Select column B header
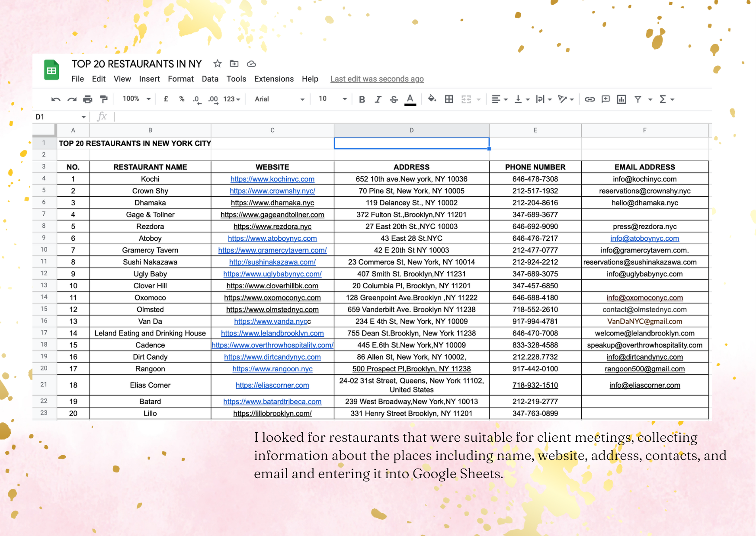756x536 pixels. coord(150,130)
